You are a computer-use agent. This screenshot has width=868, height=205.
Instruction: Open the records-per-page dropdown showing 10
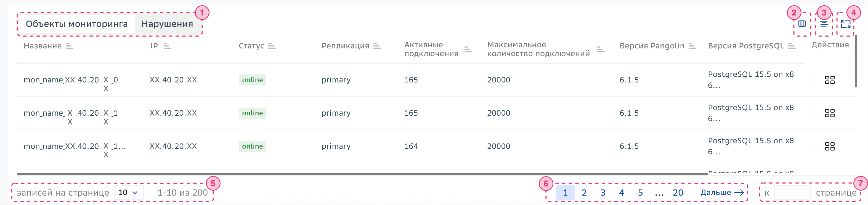tap(129, 193)
